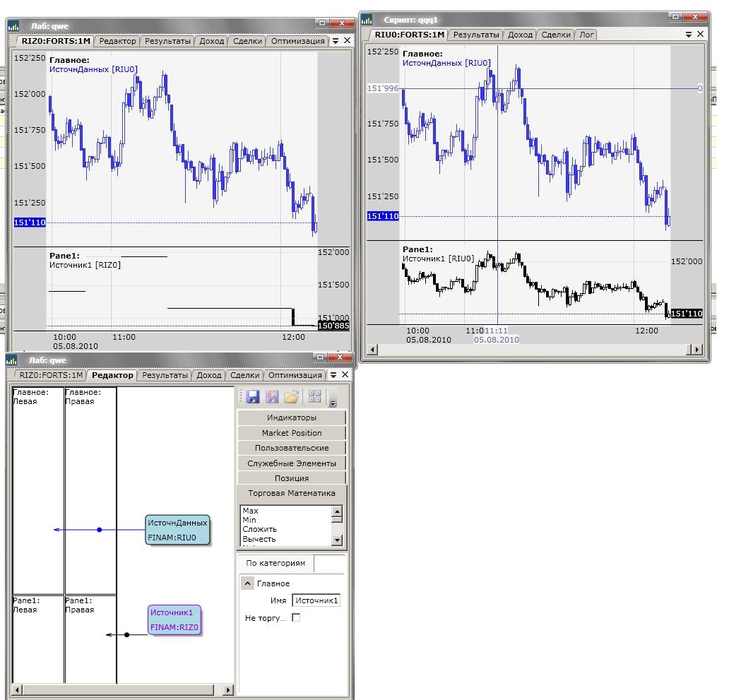Open a script with the folder icon
The width and height of the screenshot is (741, 700).
(292, 396)
